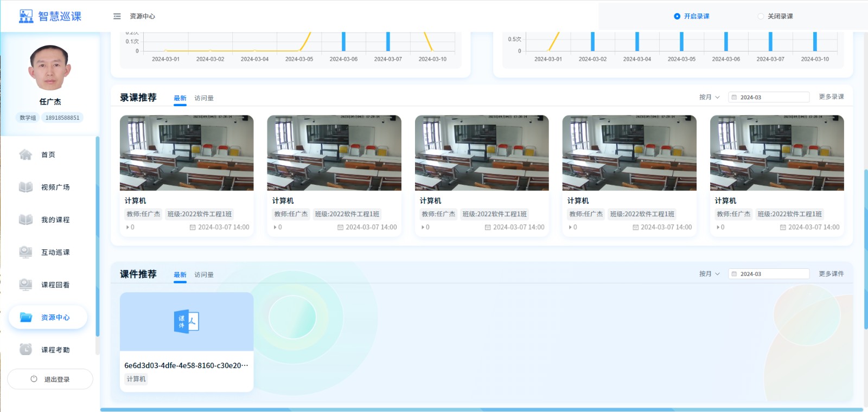Open 课程回看 sidebar icon
The image size is (868, 412).
point(25,285)
